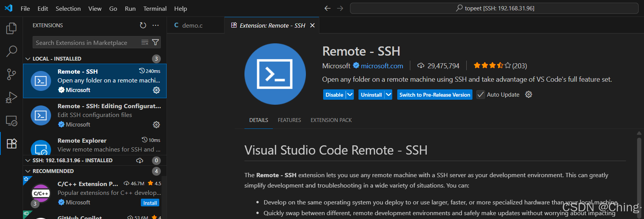The height and width of the screenshot is (219, 644).
Task: Click the verified publisher badge beside Microsoft
Action: point(356,66)
